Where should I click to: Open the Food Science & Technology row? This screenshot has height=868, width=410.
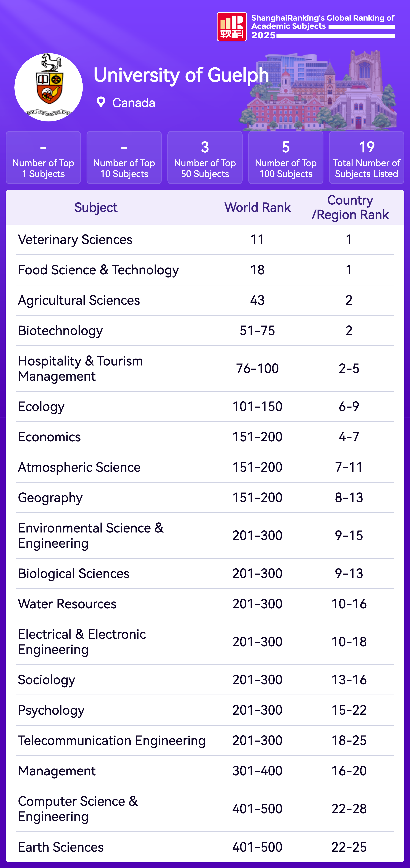(x=99, y=270)
